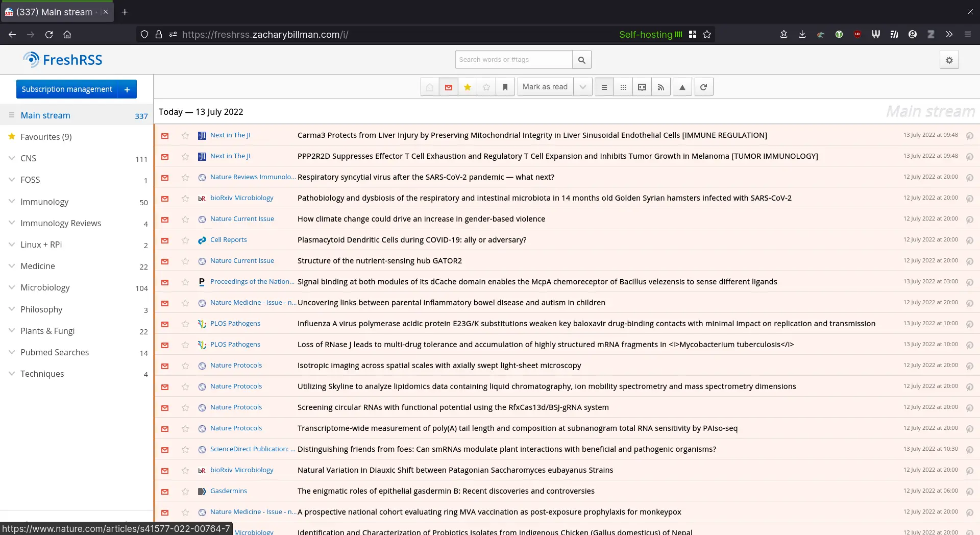Screen dimensions: 980x535
Task: Click the bookmark icon for my labels
Action: (x=505, y=87)
